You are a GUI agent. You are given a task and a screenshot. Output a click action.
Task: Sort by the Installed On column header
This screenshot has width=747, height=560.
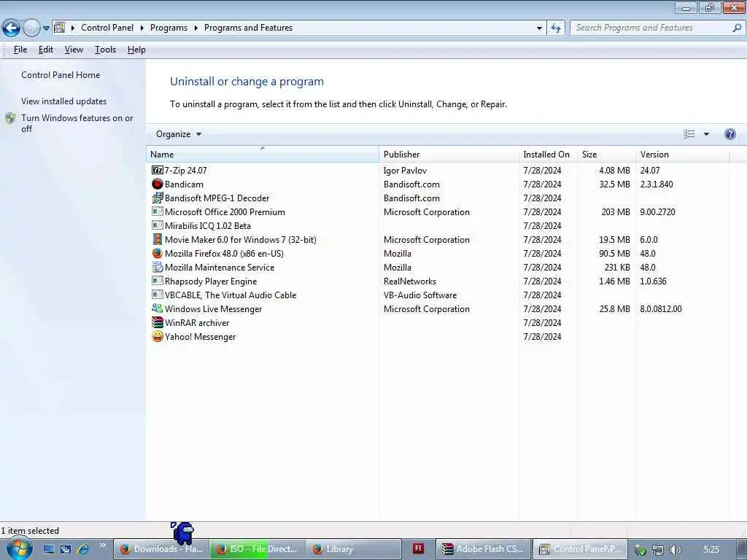(x=548, y=155)
